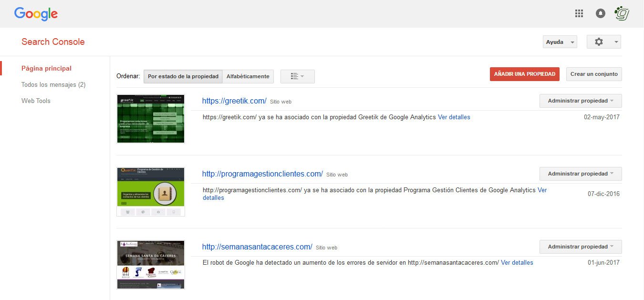Click the semanasantacaceres.com site thumbnail
This screenshot has height=300, width=644.
[151, 265]
